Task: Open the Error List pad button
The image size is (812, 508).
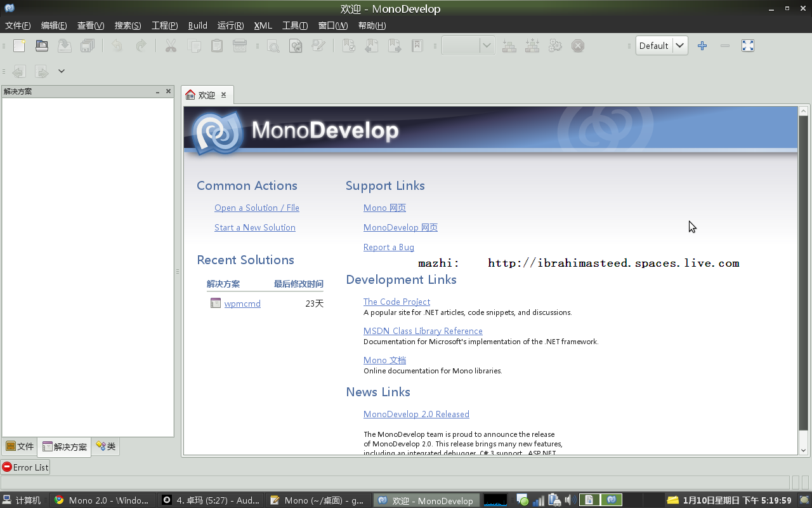Action: (x=25, y=467)
